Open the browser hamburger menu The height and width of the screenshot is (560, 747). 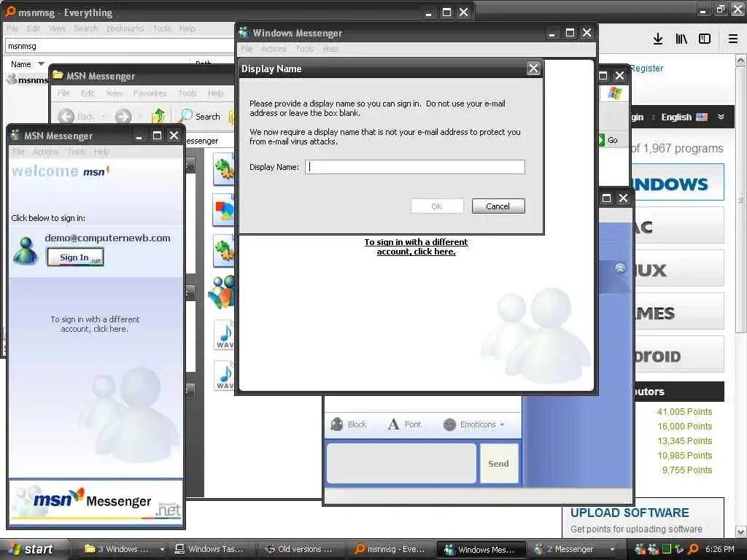[x=732, y=39]
